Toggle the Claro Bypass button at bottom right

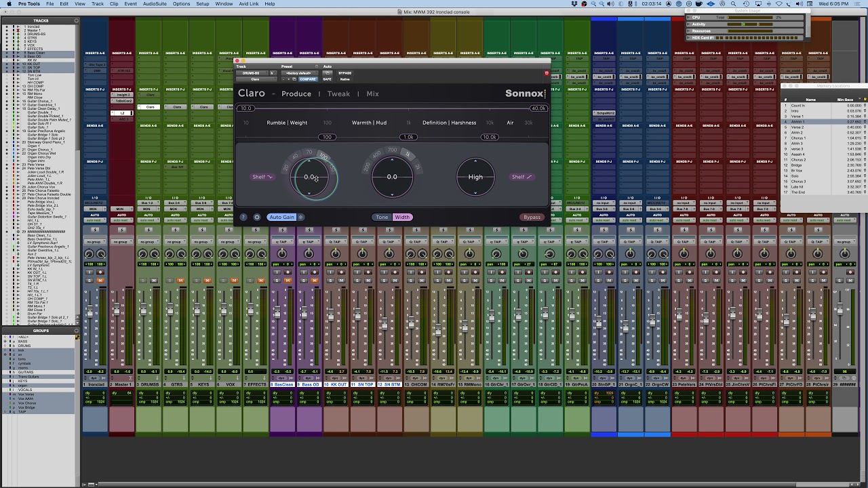[x=532, y=218]
